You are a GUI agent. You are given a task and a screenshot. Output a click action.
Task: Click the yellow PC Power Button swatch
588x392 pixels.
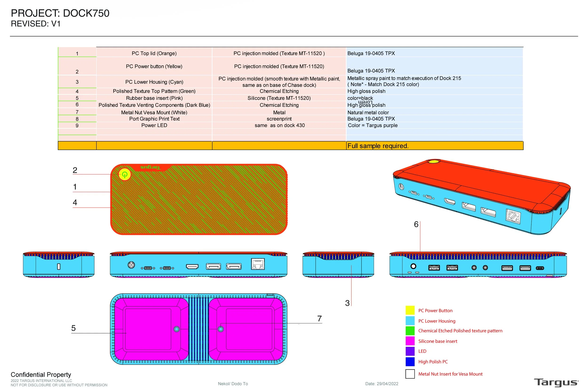[x=410, y=310]
